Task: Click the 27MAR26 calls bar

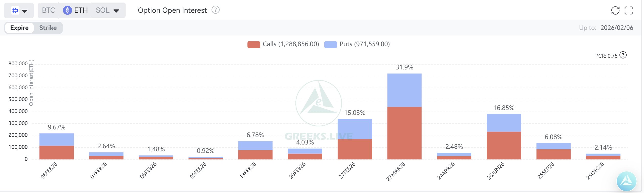Action: pyautogui.click(x=404, y=133)
